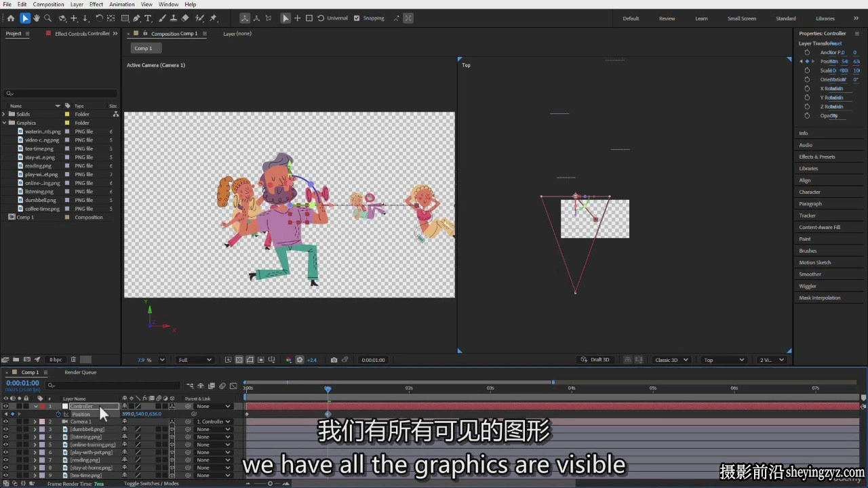Select the Brush tool
Viewport: 868px width, 488px height.
pos(161,18)
